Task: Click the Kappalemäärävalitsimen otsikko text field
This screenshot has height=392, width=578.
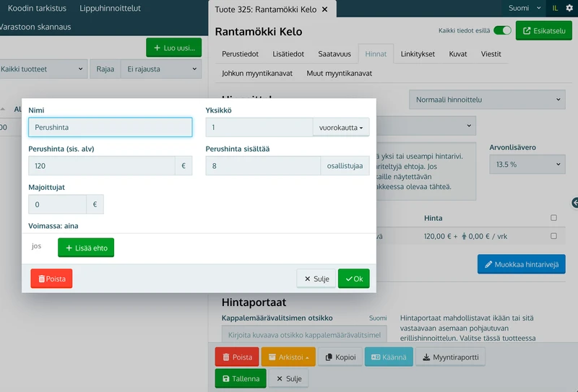Action: point(304,335)
